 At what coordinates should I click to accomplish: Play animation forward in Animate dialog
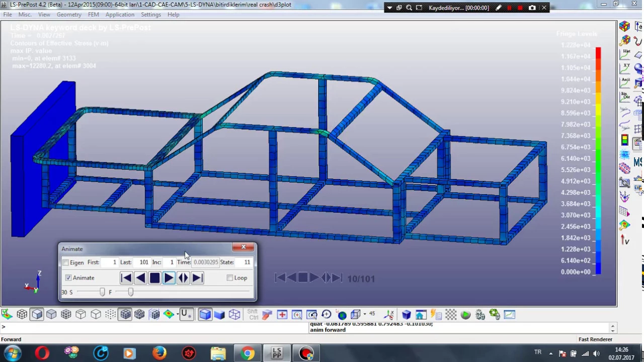click(x=169, y=278)
